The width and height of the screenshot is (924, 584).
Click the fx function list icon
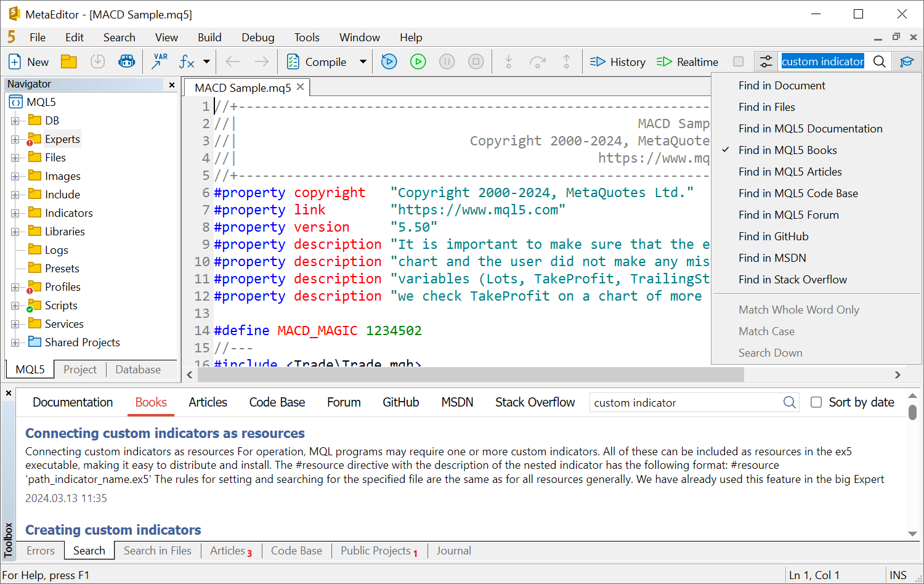tap(187, 62)
